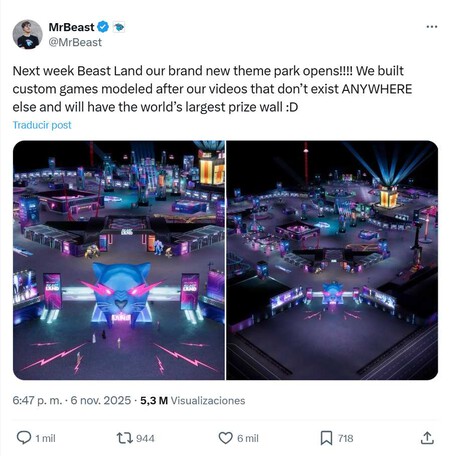Click the 6 mil likes count
Viewport: 450px width, 456px height.
[x=248, y=438]
